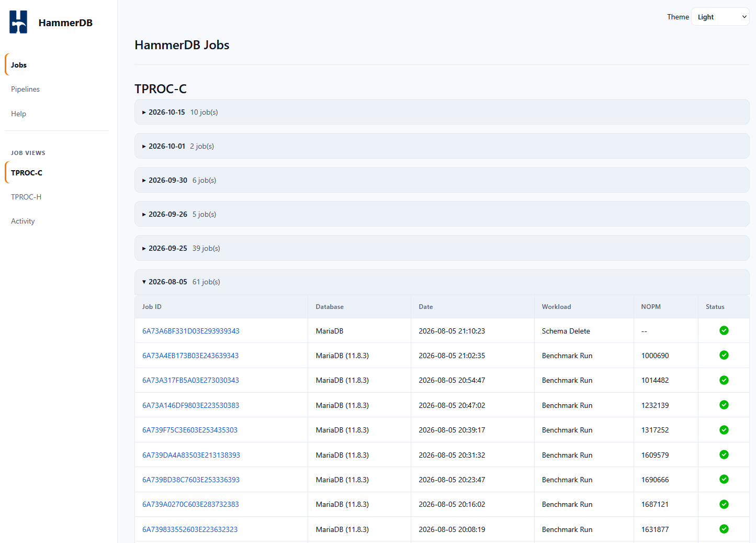Collapse the 2026-08-05 job group
This screenshot has width=756, height=543.
click(x=442, y=282)
